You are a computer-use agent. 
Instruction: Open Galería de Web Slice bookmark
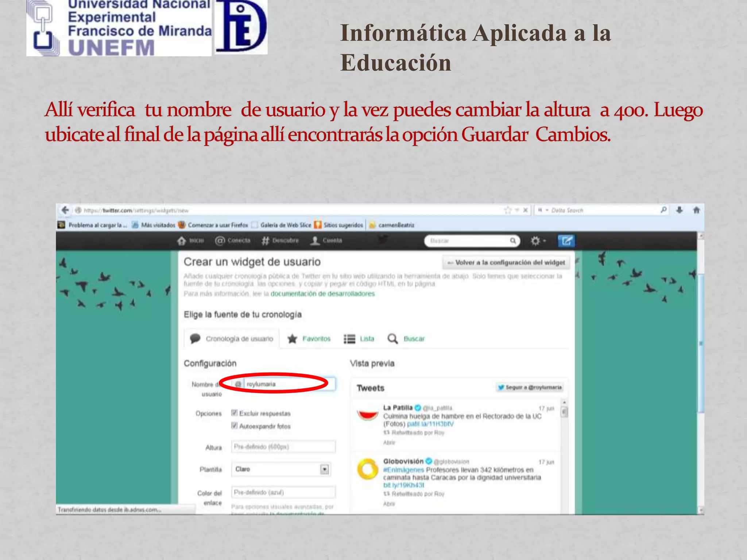281,225
